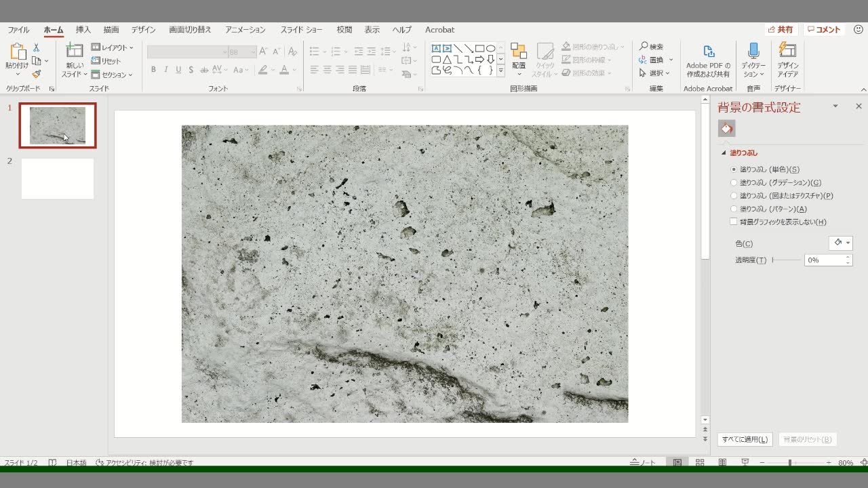This screenshot has height=488, width=868.
Task: Open Quick Styles (クイックスタイル)
Action: click(x=545, y=60)
